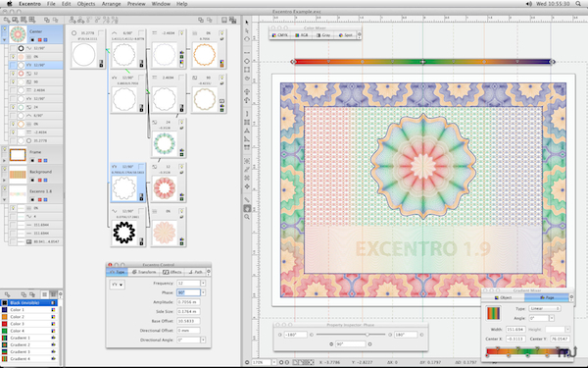588x368 pixels.
Task: Select the ruler measure tool
Action: pos(247,200)
